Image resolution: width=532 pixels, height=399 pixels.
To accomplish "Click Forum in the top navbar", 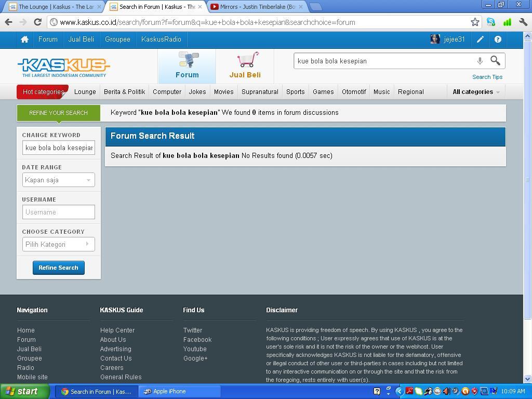I will 48,39.
